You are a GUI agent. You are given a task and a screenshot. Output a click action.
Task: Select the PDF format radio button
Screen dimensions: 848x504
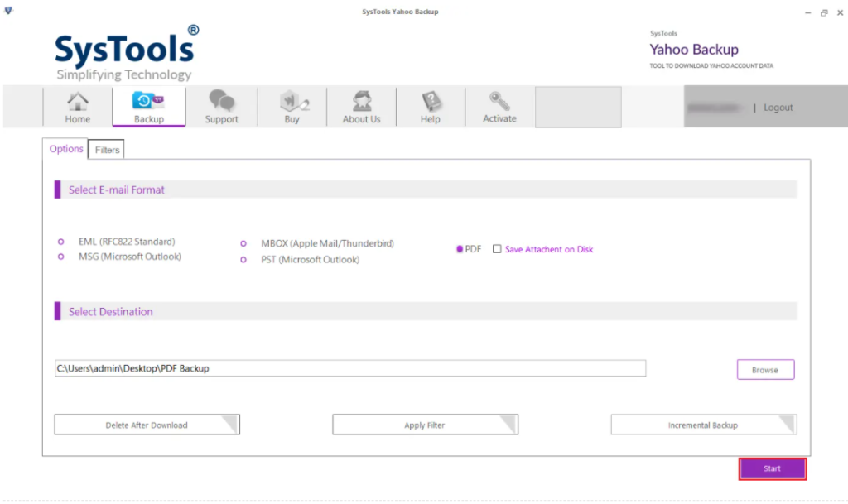click(460, 249)
